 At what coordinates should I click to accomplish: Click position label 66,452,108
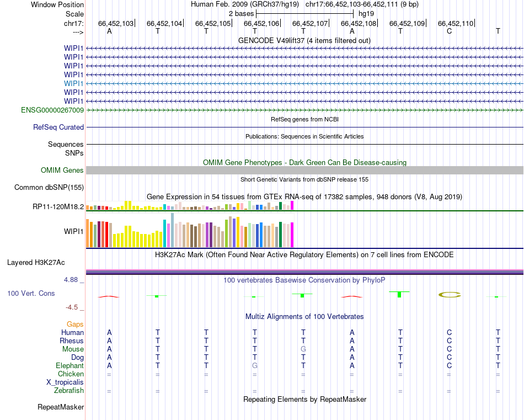coord(358,23)
